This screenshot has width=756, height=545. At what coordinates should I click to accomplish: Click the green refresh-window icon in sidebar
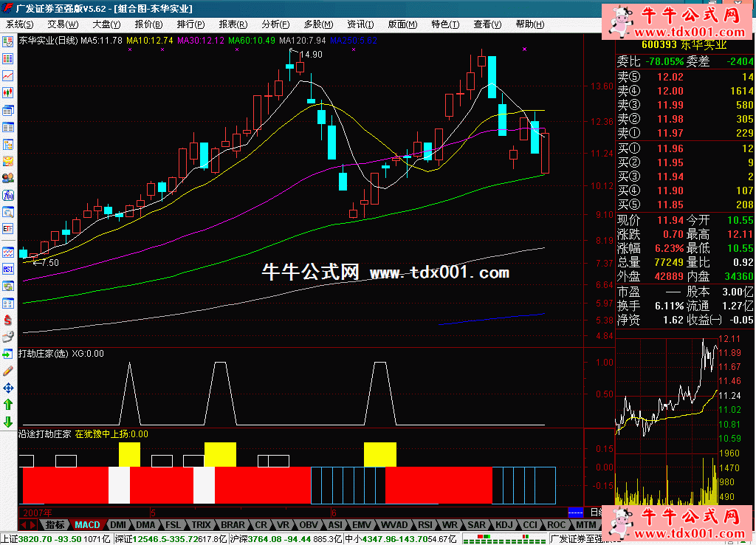7,286
